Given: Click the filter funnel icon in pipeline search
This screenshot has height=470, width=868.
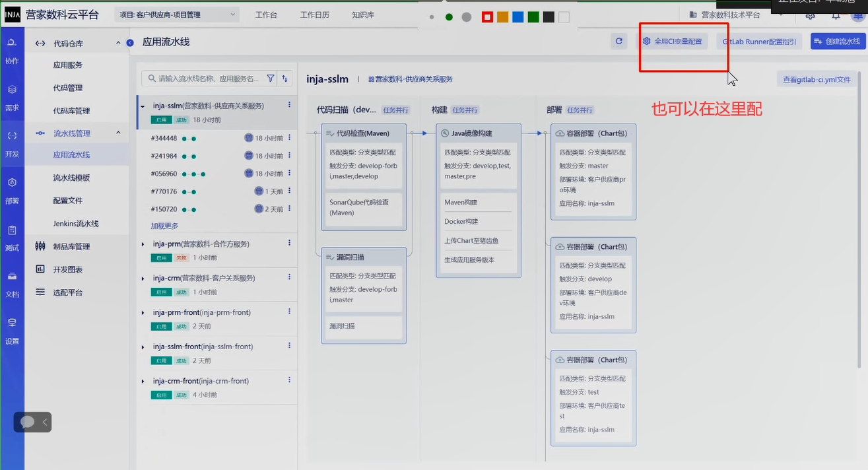Looking at the screenshot, I should (271, 79).
